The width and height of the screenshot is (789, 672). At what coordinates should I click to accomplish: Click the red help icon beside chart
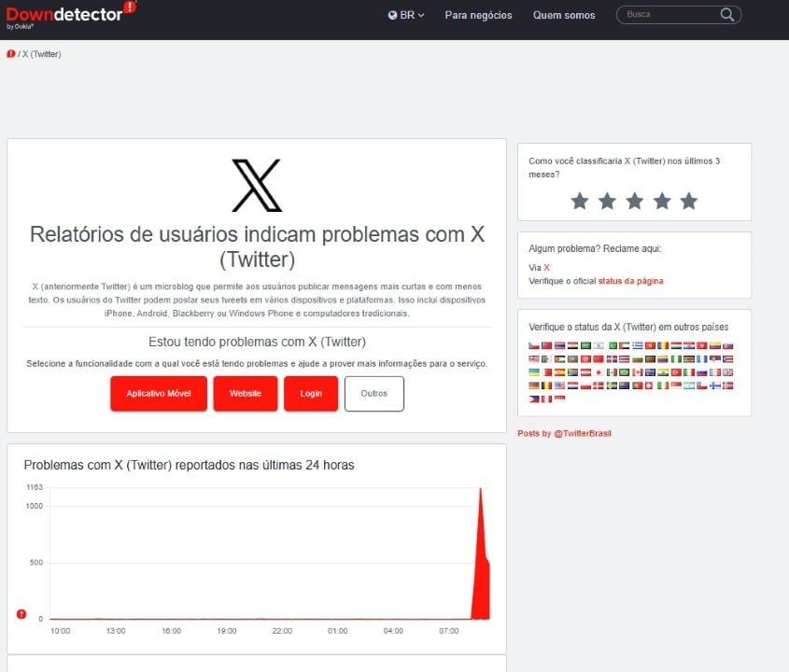pyautogui.click(x=21, y=613)
